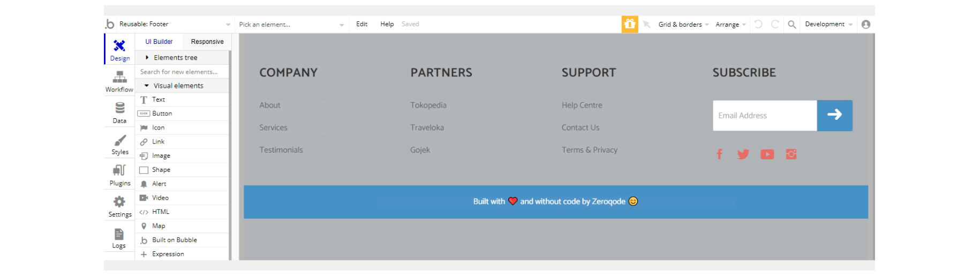Select the Built on Bubble element

[x=182, y=240]
